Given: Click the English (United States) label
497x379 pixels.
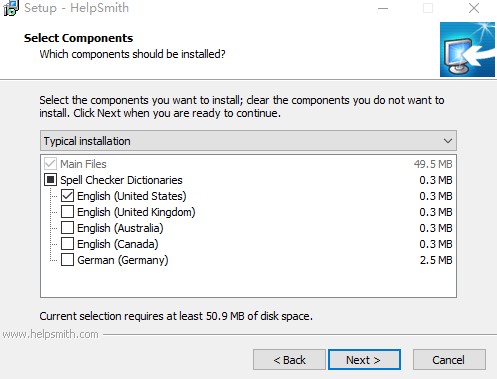Looking at the screenshot, I should coord(132,196).
